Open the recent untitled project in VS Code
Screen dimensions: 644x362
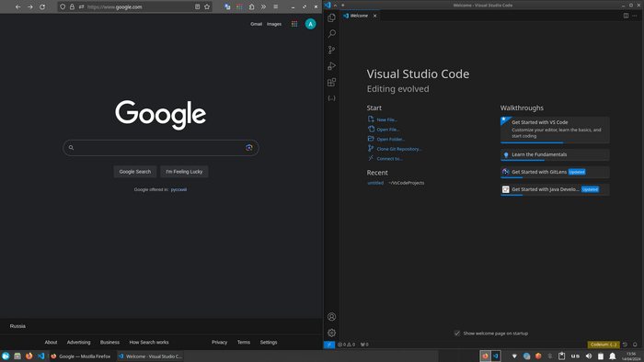coord(375,183)
